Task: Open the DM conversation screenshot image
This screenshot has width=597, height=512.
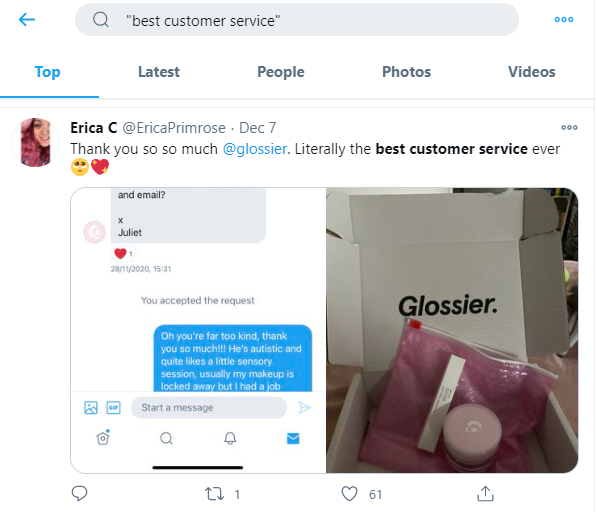Action: (x=198, y=330)
